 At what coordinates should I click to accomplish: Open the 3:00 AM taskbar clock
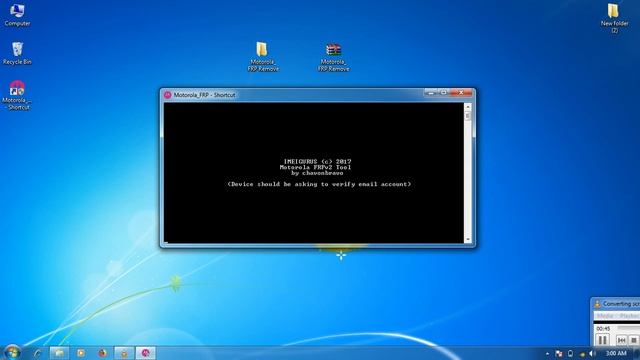pos(616,353)
